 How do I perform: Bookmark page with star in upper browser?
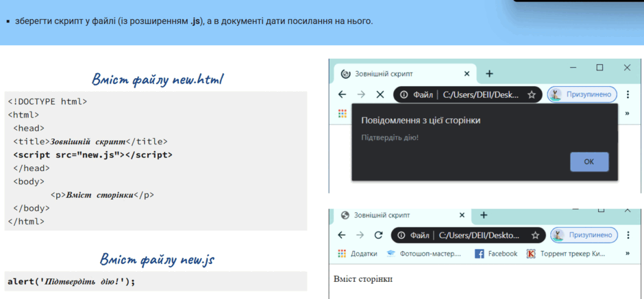532,94
